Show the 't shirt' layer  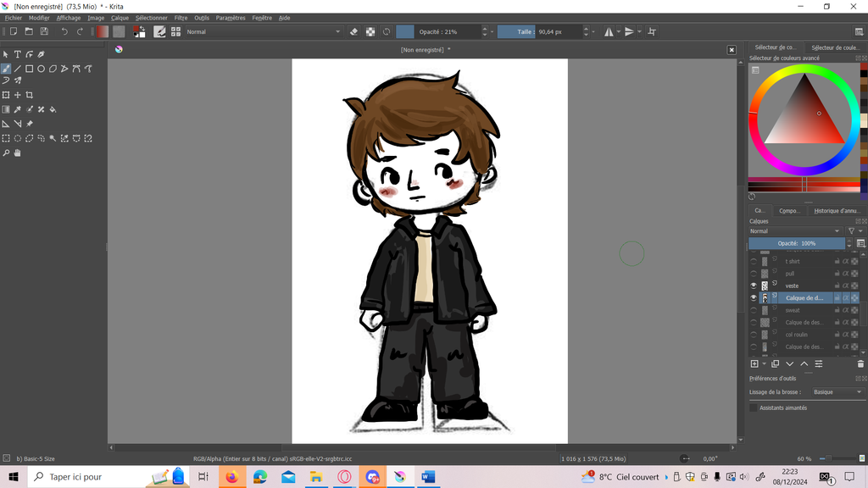[754, 262]
